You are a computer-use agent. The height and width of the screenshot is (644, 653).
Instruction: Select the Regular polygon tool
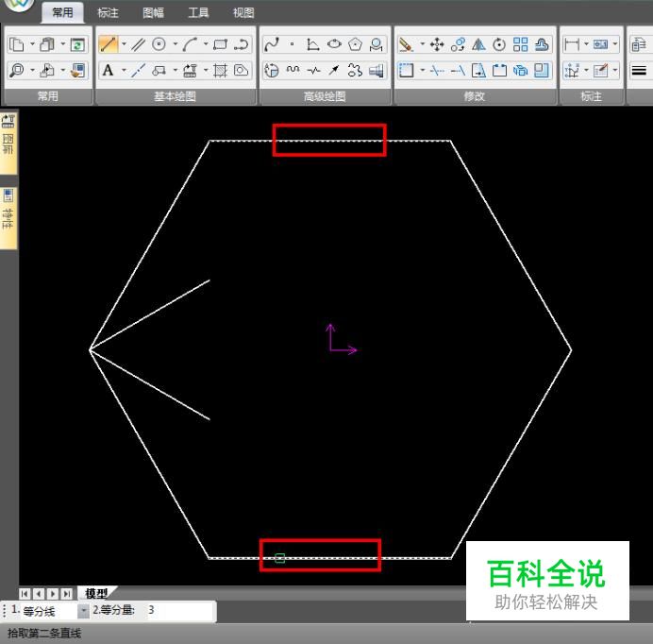[x=355, y=44]
